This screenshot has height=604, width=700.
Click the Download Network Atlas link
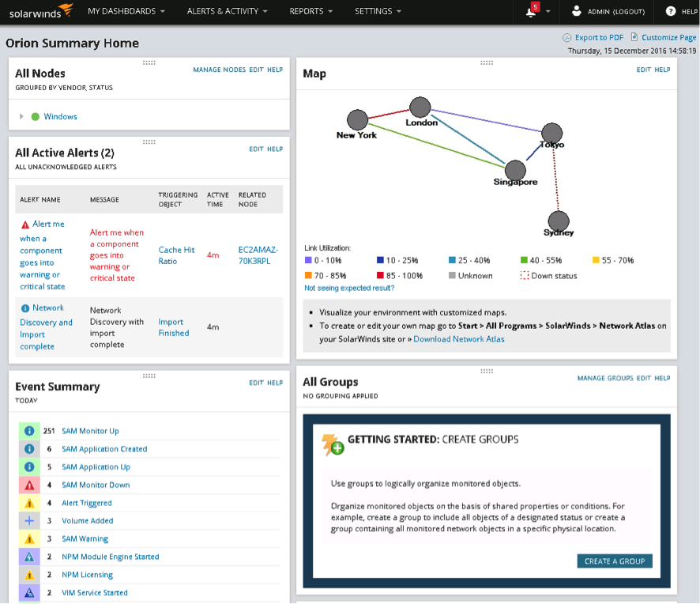pyautogui.click(x=459, y=339)
